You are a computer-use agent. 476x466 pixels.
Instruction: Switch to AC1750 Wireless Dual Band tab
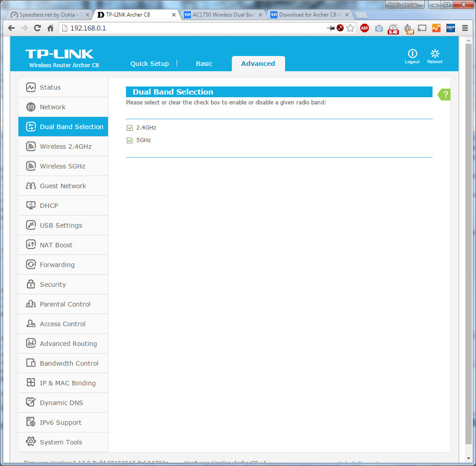click(223, 14)
